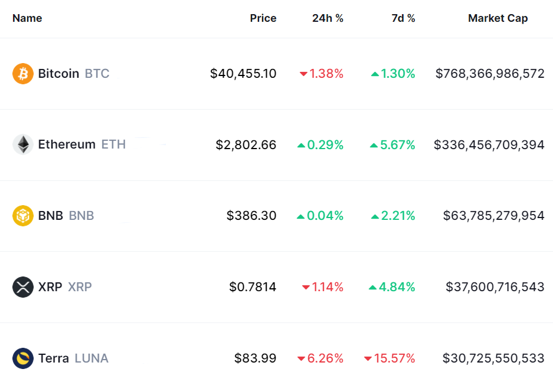553x392 pixels.
Task: Click the Terra LUNA logo icon
Action: click(x=23, y=358)
